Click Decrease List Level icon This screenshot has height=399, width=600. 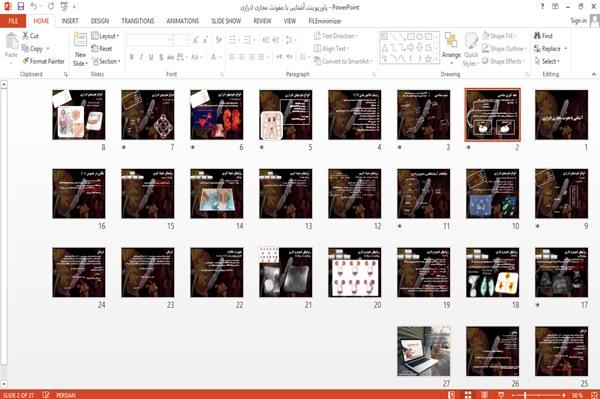[266, 40]
